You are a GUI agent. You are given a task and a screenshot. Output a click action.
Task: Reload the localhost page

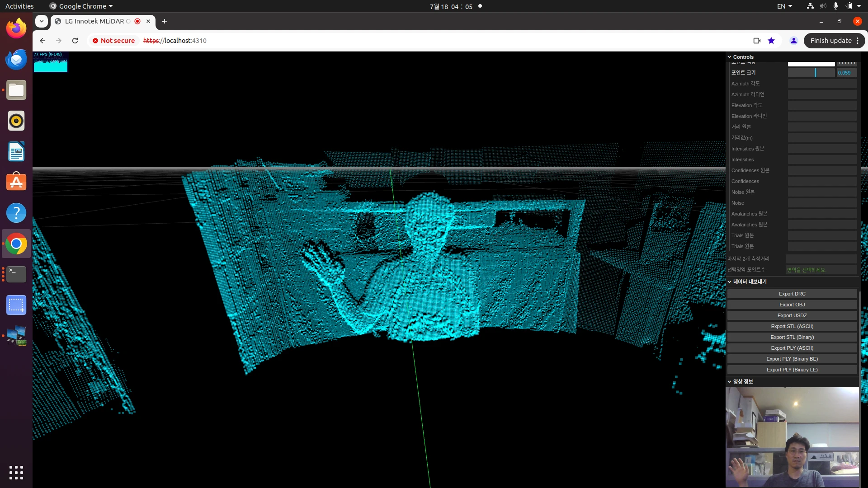click(x=75, y=41)
